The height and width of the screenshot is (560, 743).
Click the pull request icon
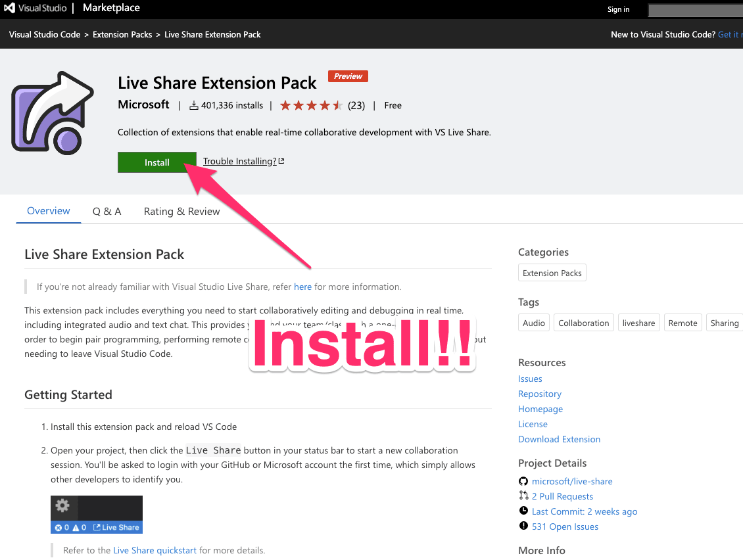tap(523, 496)
